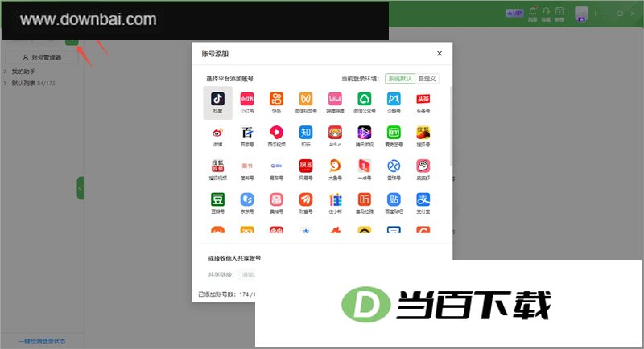Switch login environment to 自定义
The height and width of the screenshot is (349, 644).
[x=427, y=78]
